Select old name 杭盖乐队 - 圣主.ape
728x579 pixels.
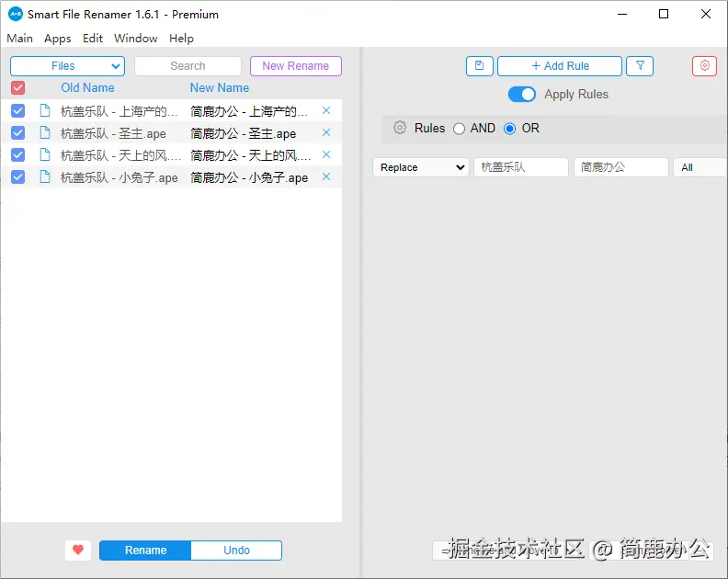tap(113, 134)
